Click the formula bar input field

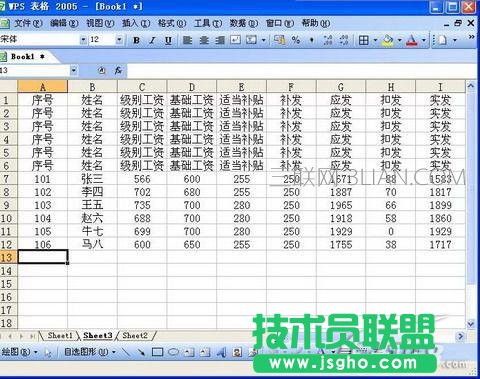[302, 71]
